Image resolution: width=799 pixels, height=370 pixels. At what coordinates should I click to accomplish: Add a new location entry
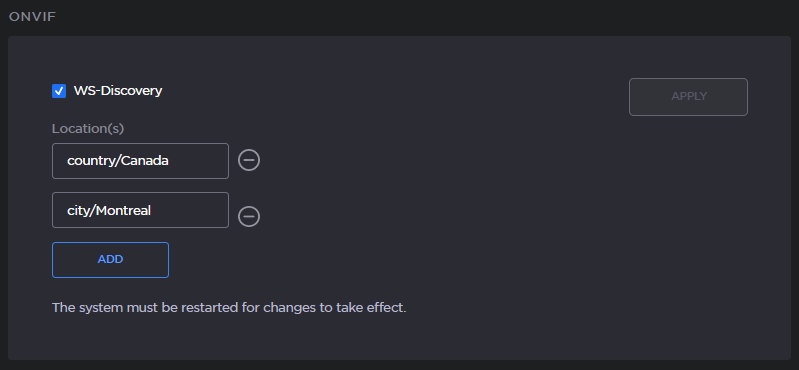pyautogui.click(x=110, y=260)
